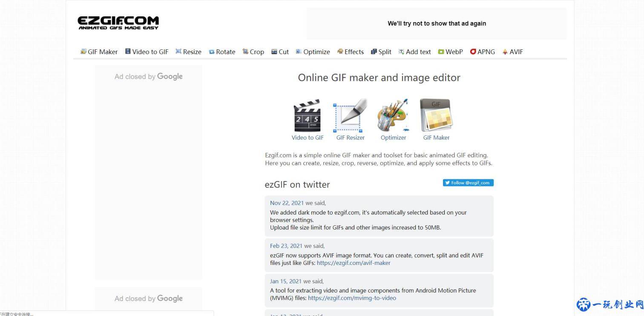Open the GIF Maker menu item
The width and height of the screenshot is (644, 316).
pyautogui.click(x=99, y=52)
